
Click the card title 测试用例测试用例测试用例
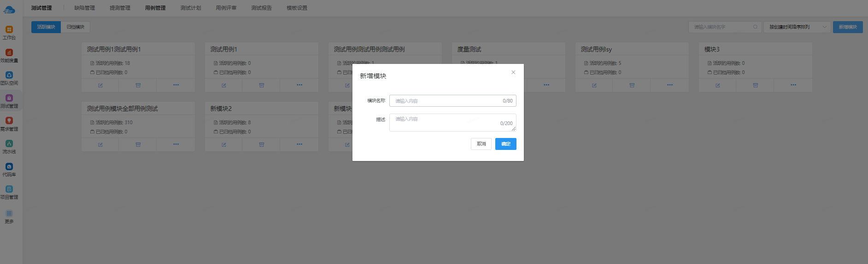[x=369, y=49]
